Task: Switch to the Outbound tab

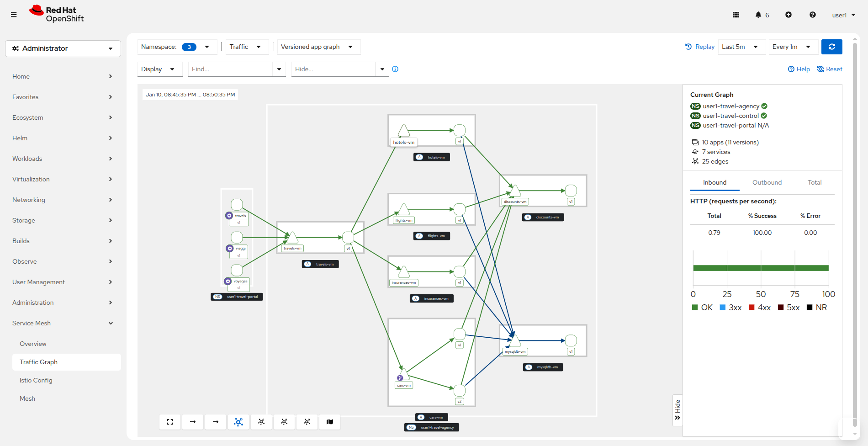Action: [x=767, y=182]
